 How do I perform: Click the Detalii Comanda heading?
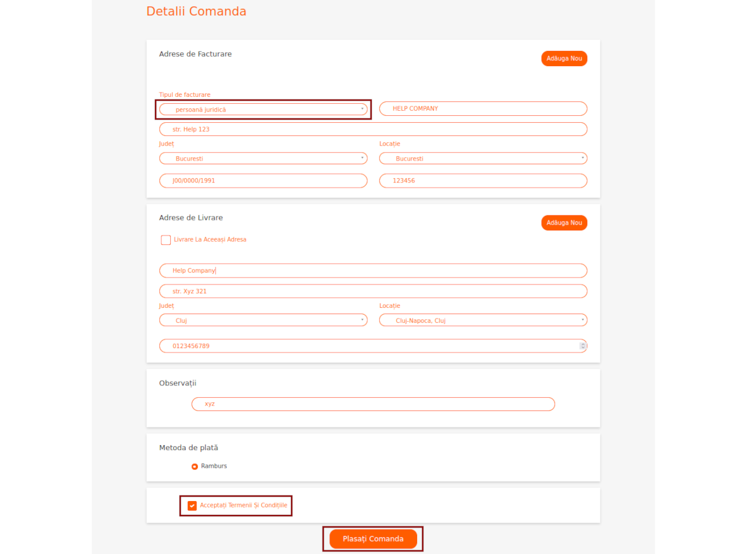tap(197, 11)
